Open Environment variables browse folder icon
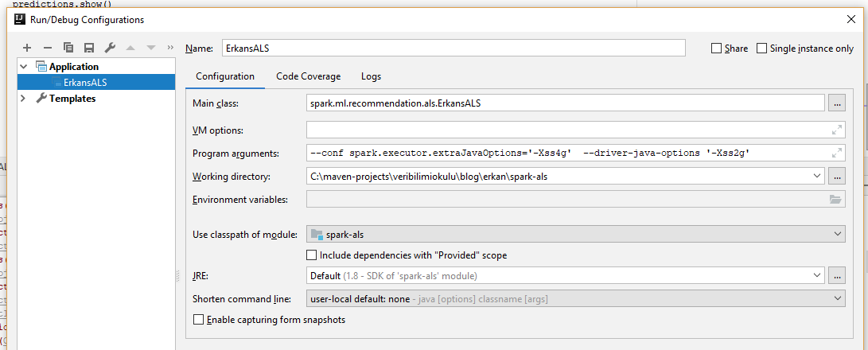Image resolution: width=868 pixels, height=350 pixels. click(x=835, y=200)
